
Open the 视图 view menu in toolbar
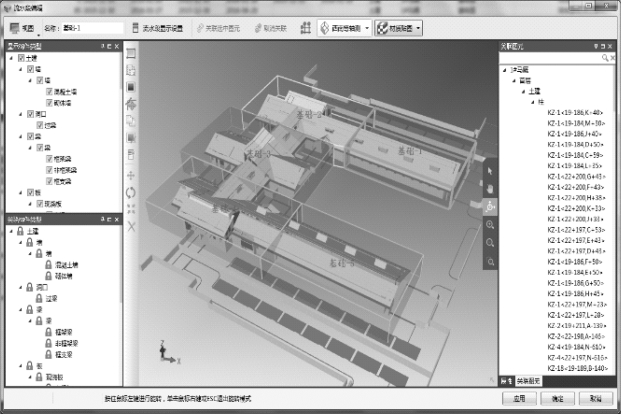[x=23, y=28]
